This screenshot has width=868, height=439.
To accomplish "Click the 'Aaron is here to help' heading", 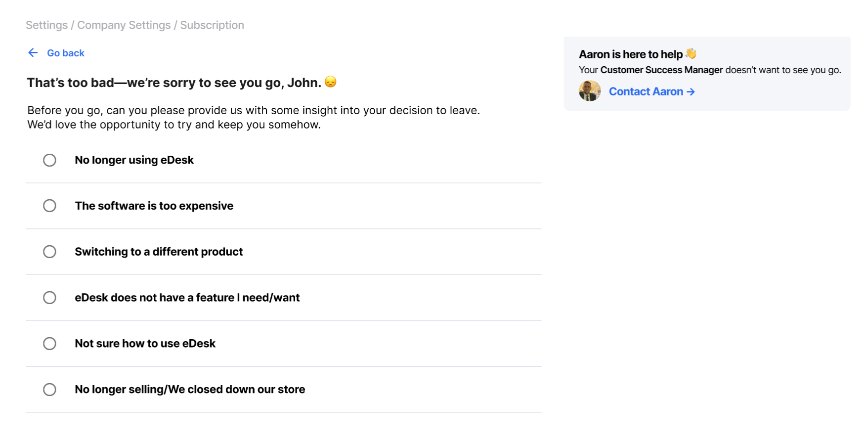I will pos(631,54).
